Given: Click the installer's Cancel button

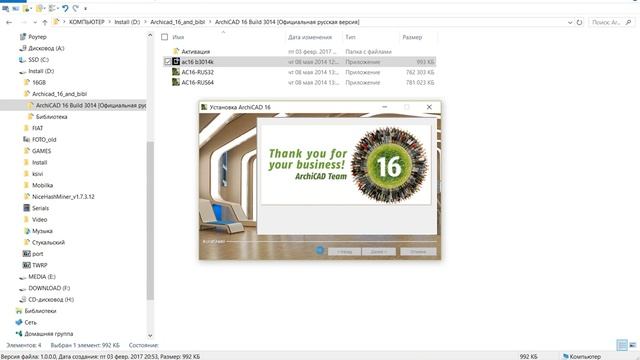Looking at the screenshot, I should pos(418,251).
